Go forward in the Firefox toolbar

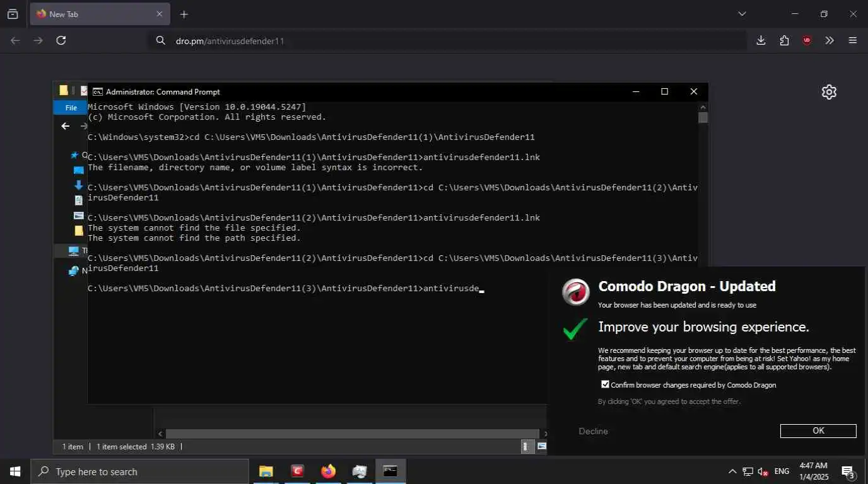pyautogui.click(x=38, y=40)
